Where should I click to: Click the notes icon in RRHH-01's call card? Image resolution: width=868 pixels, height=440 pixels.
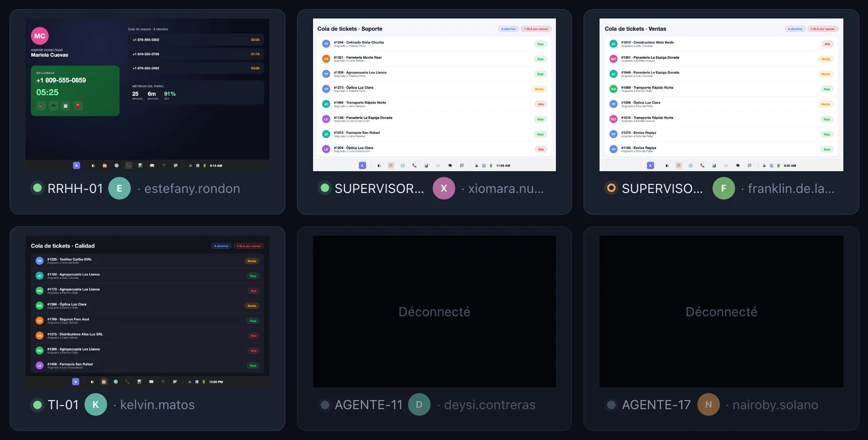pyautogui.click(x=65, y=106)
